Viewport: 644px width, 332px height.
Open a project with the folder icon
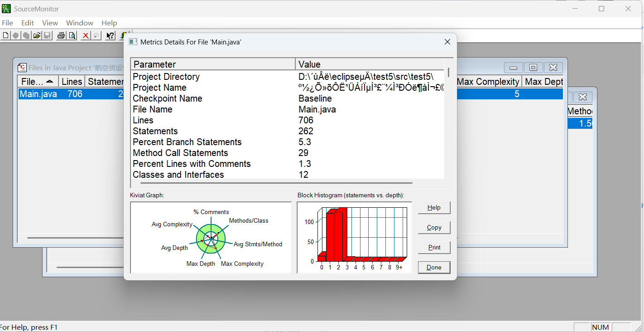click(x=37, y=35)
